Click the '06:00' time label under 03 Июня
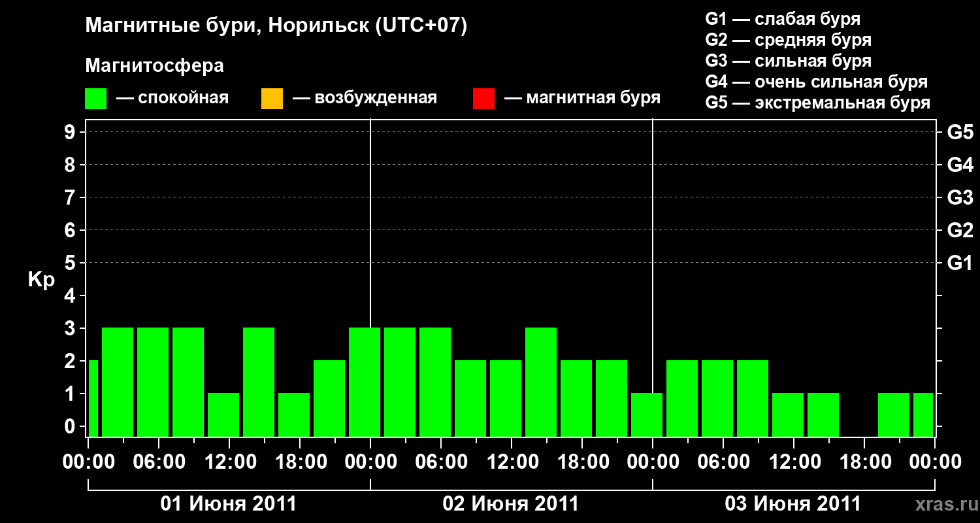 coord(723,462)
